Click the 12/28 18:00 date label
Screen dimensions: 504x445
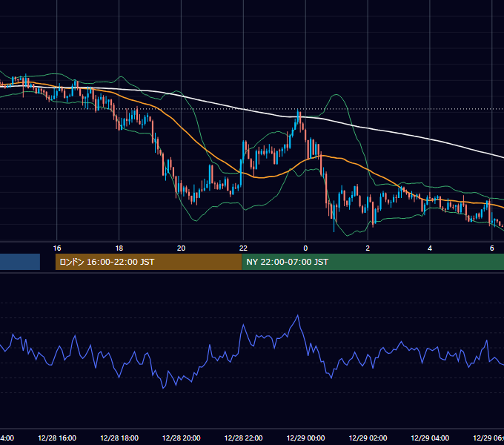(119, 438)
